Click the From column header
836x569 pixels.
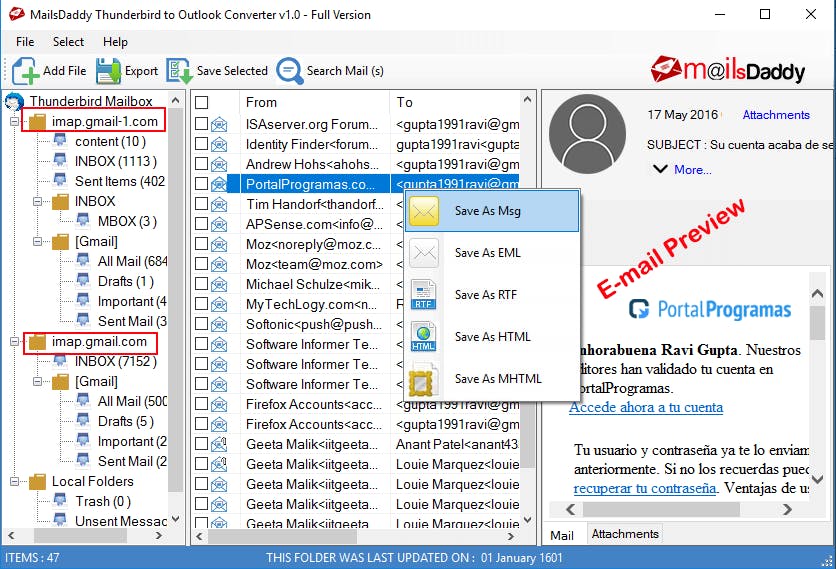(315, 102)
